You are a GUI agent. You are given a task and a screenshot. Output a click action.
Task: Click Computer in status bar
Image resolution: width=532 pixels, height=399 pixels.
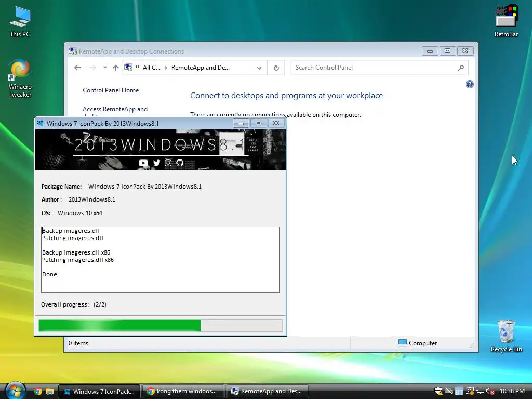pyautogui.click(x=418, y=343)
